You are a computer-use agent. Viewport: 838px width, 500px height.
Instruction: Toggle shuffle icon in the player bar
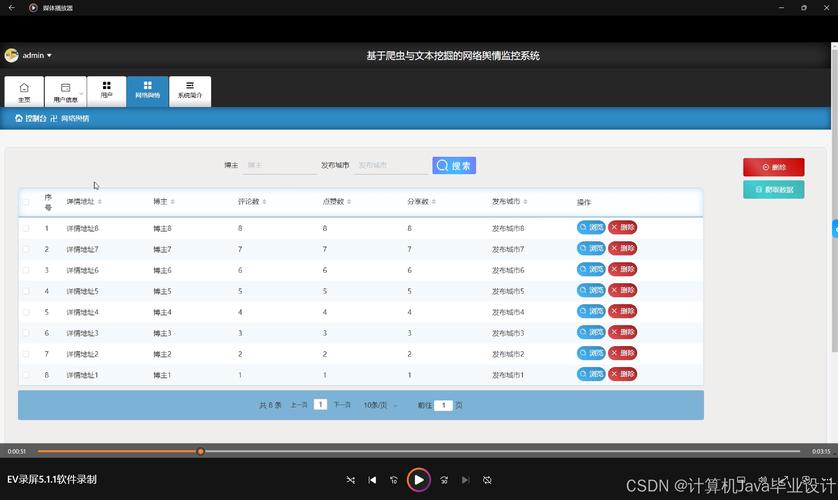click(x=350, y=480)
